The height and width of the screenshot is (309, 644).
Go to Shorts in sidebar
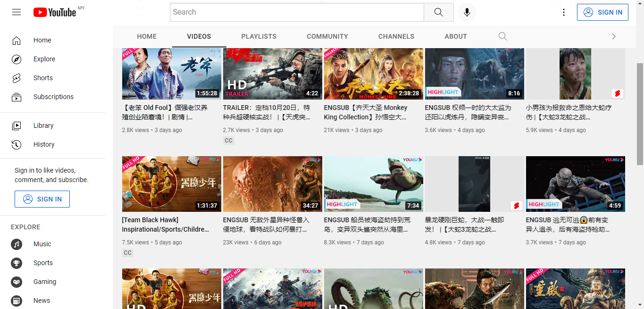pos(42,78)
